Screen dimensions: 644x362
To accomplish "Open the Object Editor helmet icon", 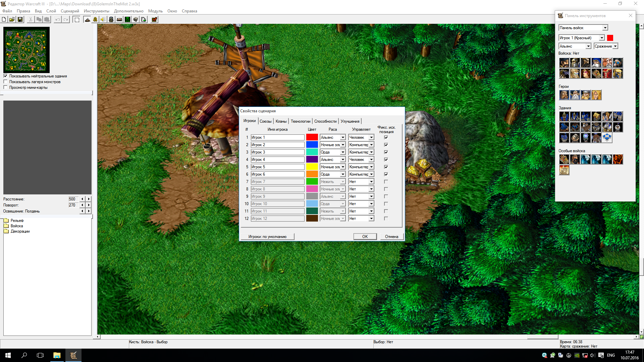I will coord(111,19).
